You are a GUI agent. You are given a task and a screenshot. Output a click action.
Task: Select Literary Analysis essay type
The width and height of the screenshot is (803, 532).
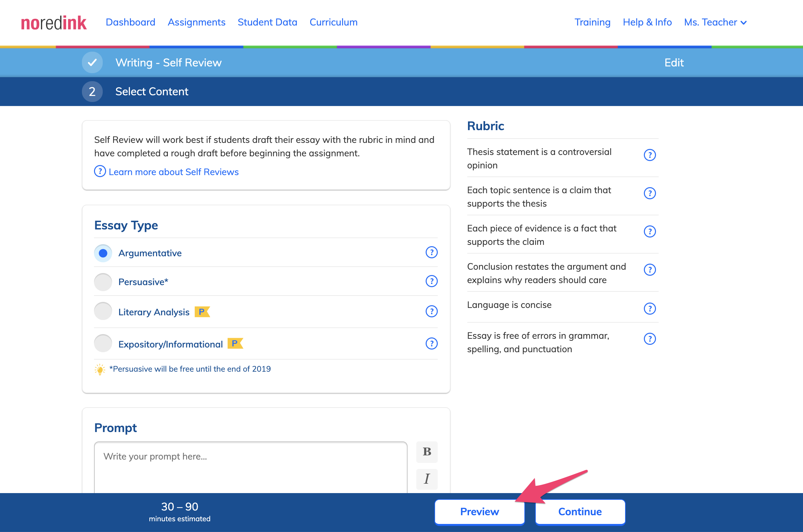[x=103, y=311]
